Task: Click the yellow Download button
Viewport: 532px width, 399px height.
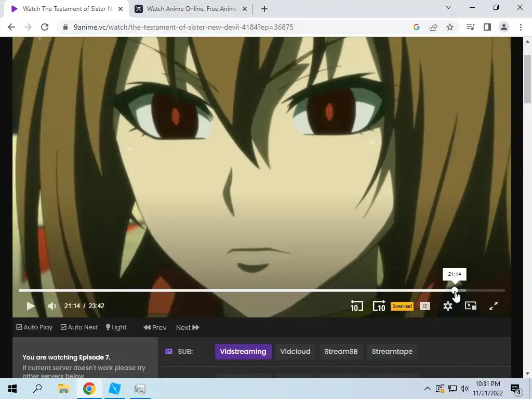Action: pyautogui.click(x=402, y=306)
